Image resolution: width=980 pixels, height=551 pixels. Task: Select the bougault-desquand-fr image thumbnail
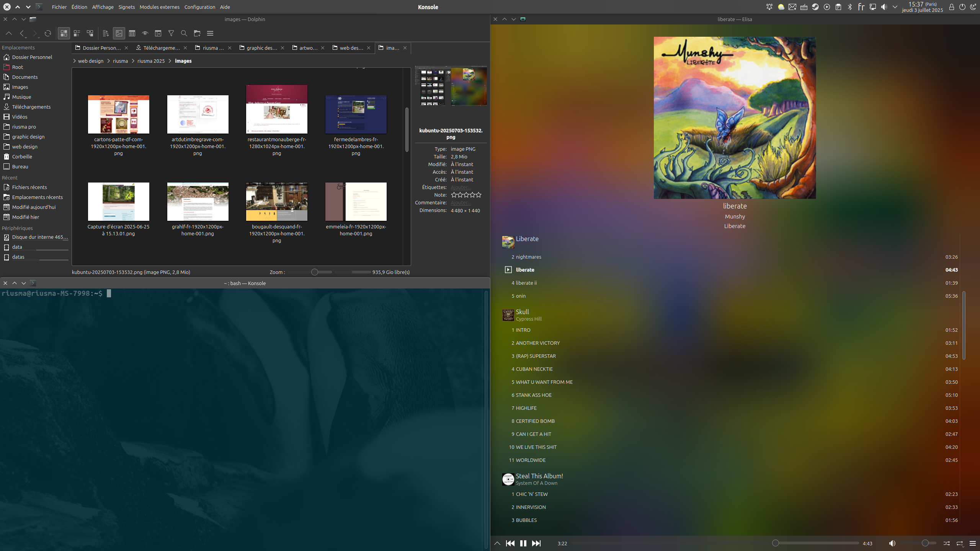pyautogui.click(x=276, y=202)
